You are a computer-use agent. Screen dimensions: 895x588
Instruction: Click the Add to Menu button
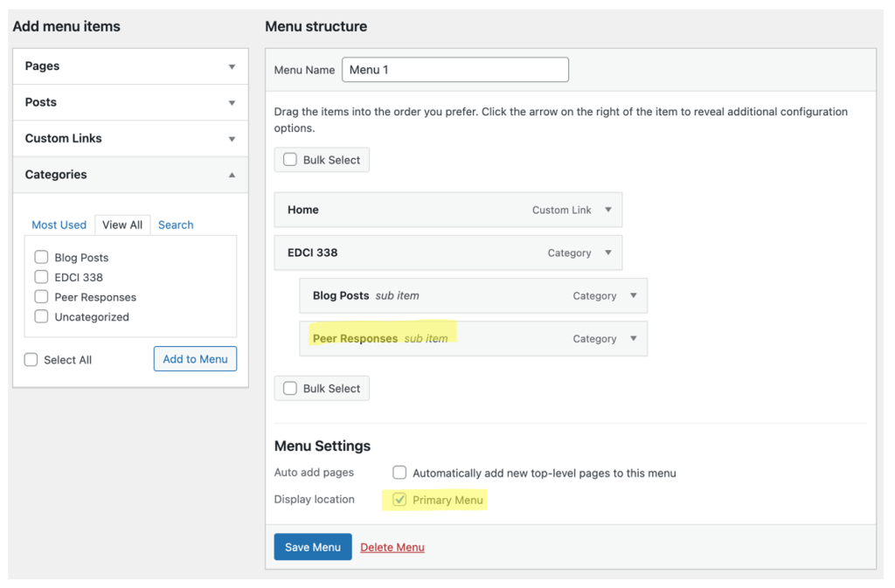pyautogui.click(x=195, y=359)
